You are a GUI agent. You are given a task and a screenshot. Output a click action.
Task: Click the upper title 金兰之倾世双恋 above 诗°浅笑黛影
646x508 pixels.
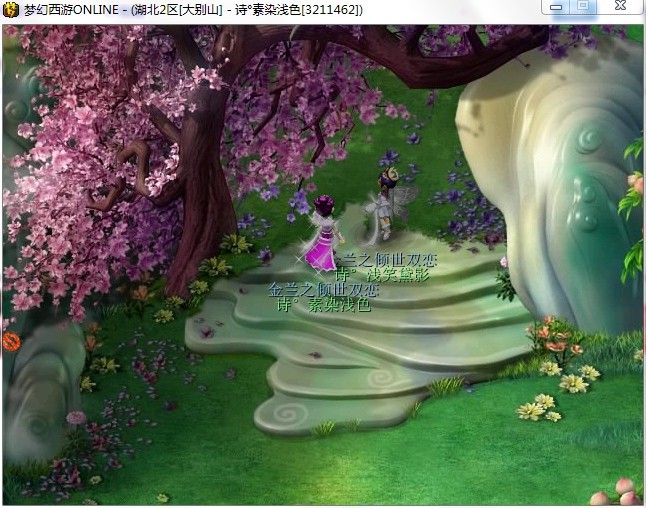coord(385,260)
